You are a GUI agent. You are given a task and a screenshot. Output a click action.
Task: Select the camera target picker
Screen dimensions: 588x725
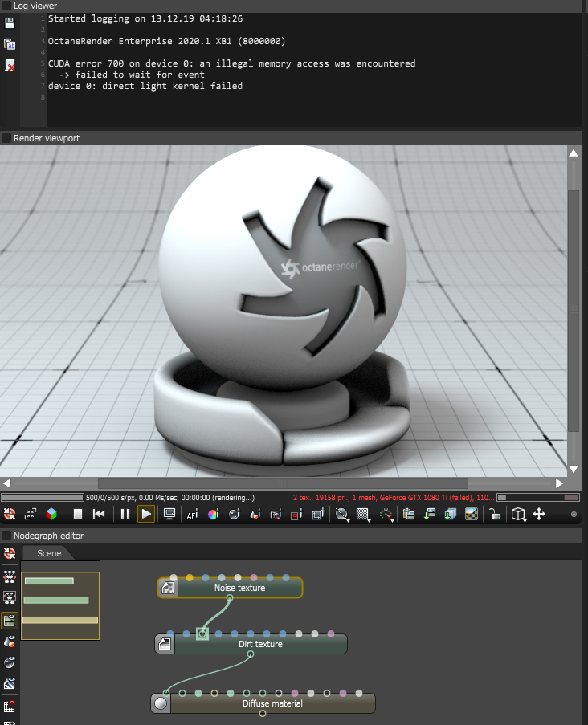point(276,514)
